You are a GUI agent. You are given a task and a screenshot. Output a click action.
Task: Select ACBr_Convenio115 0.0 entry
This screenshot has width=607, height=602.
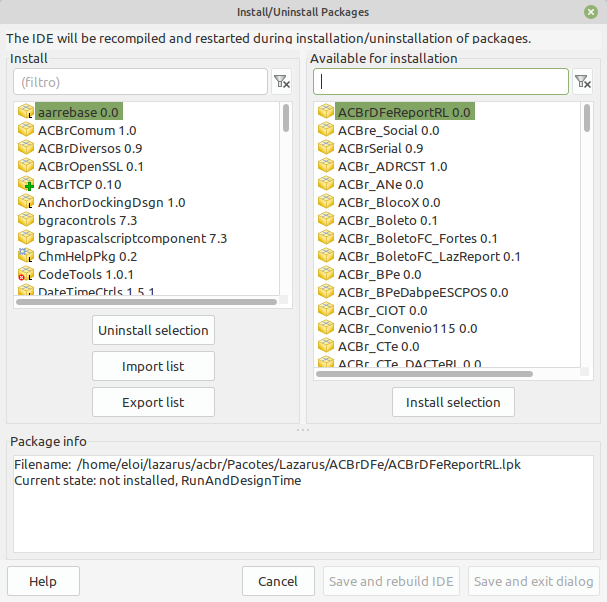point(408,328)
